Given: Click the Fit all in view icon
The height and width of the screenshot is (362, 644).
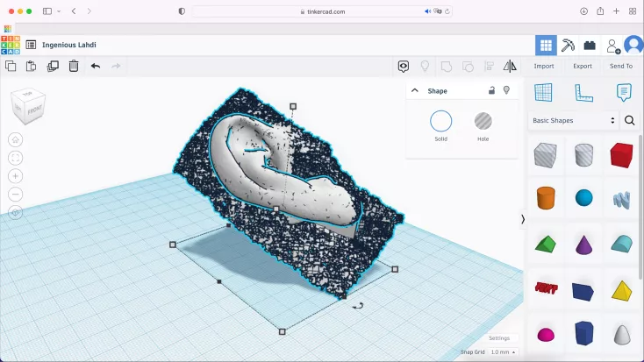Looking at the screenshot, I should 16,158.
